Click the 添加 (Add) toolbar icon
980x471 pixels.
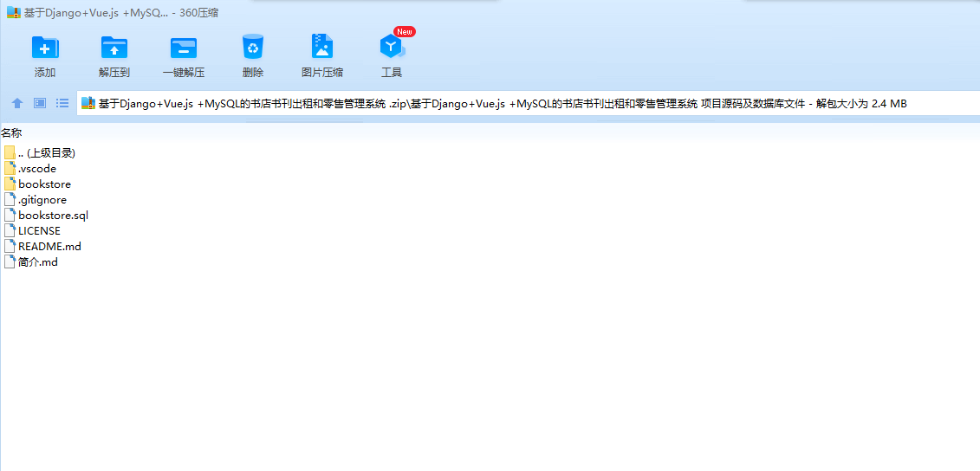(45, 48)
